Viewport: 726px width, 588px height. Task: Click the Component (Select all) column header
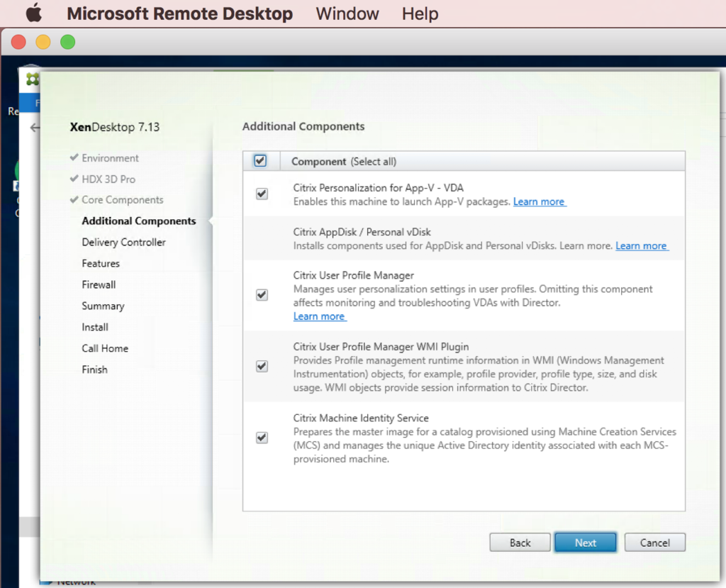coord(344,162)
